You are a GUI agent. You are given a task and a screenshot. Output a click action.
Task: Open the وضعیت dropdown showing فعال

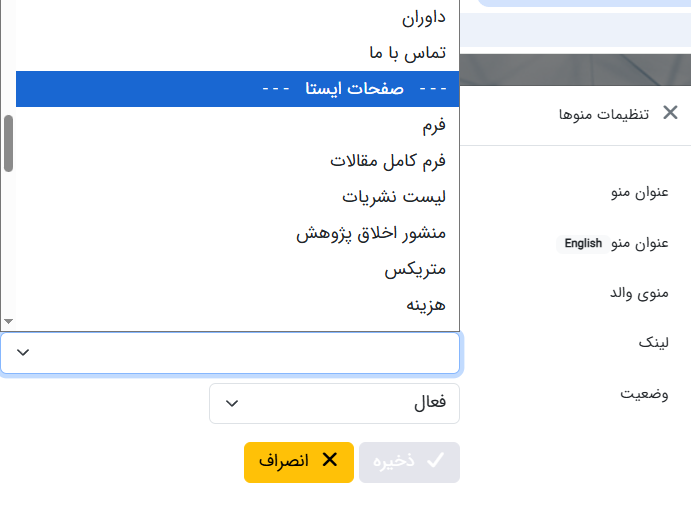(334, 403)
